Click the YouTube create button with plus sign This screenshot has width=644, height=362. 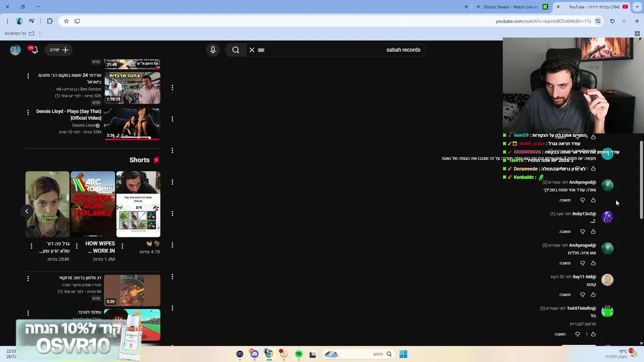[x=59, y=50]
